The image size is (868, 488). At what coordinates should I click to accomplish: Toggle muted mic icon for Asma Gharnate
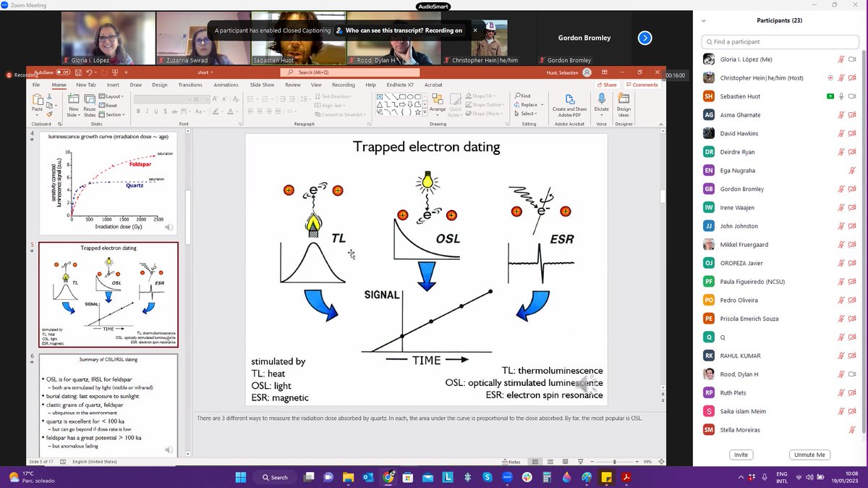click(842, 114)
